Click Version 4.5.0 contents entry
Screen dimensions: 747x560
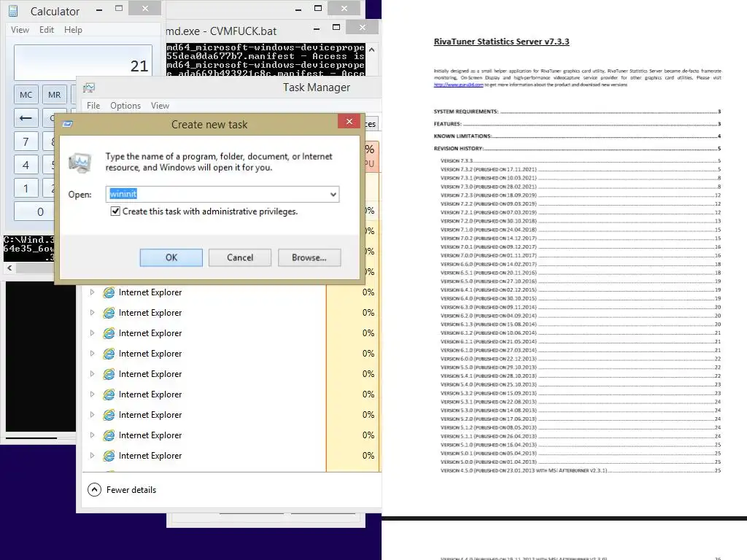click(581, 470)
